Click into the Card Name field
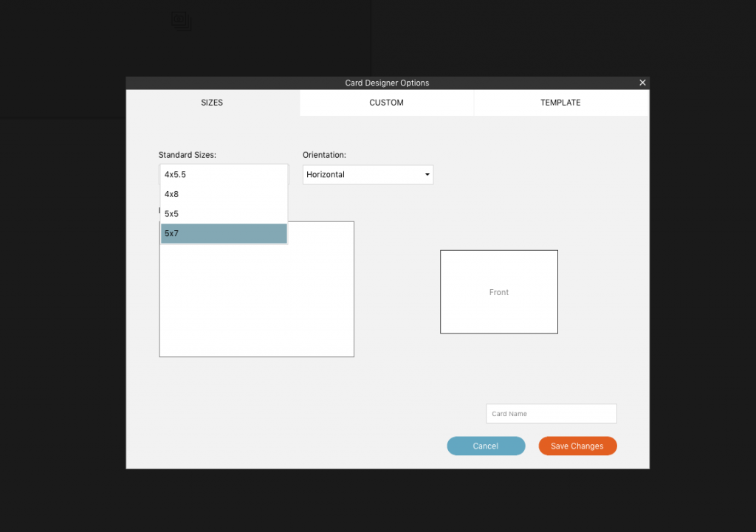Image resolution: width=756 pixels, height=532 pixels. 551,413
